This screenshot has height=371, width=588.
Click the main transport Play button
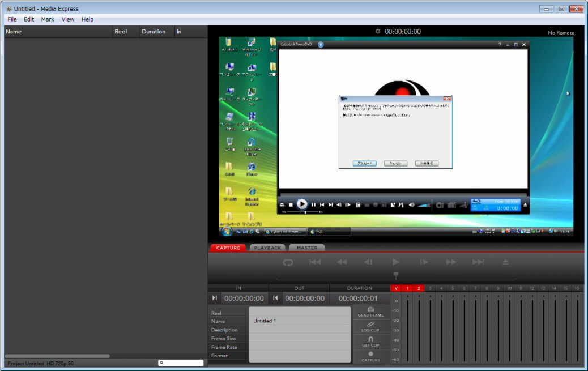[395, 262]
